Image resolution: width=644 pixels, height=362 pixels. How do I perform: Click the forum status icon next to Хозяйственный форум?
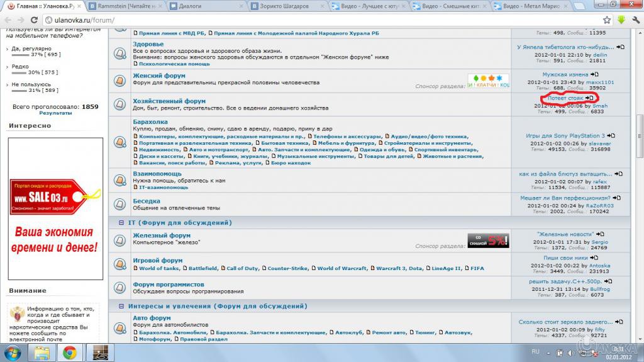coord(119,104)
